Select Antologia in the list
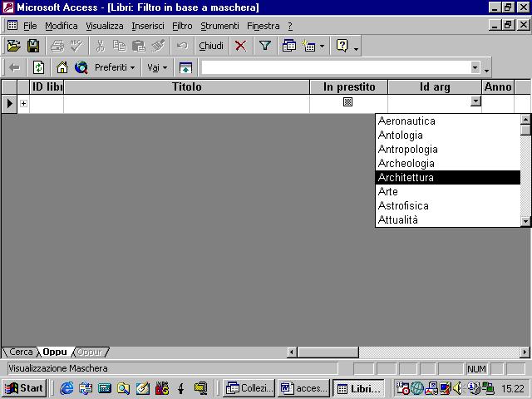532x399 pixels. (x=448, y=135)
